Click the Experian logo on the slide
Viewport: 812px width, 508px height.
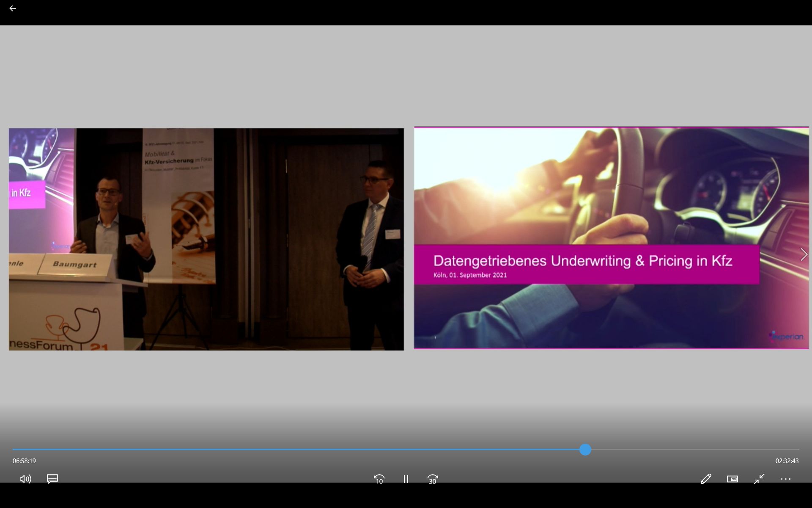(x=786, y=337)
